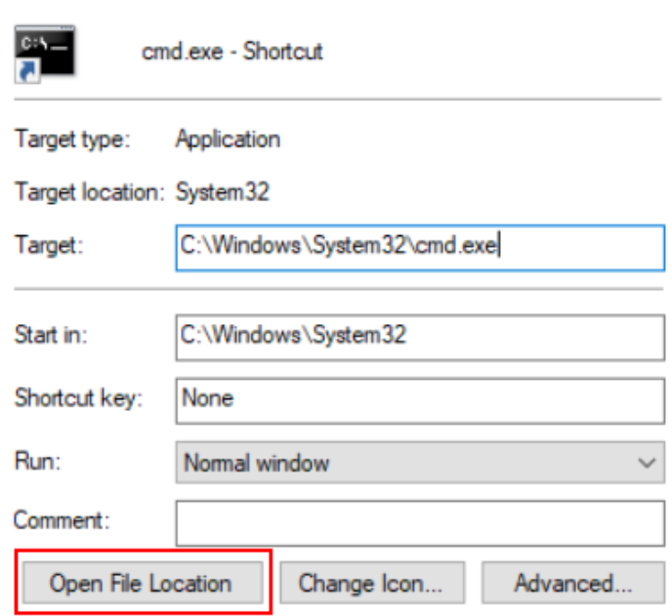672x616 pixels.
Task: Click the "Target location:" label
Action: 89,192
